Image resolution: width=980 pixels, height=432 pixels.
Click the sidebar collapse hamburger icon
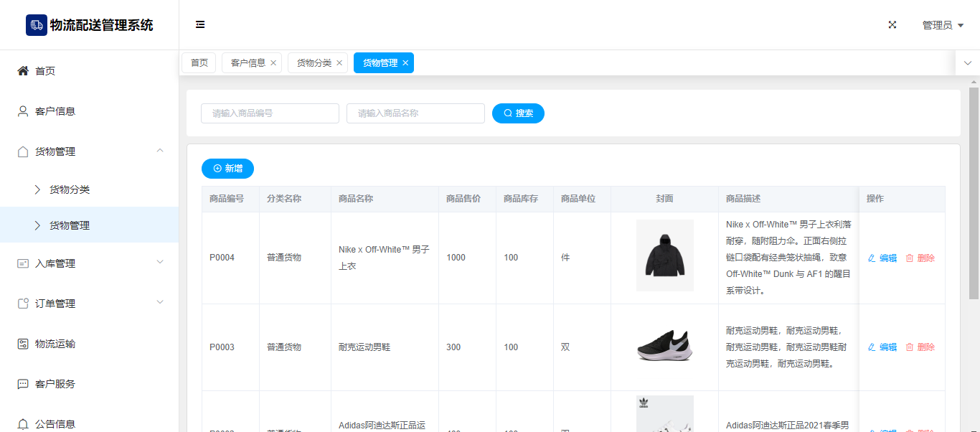[x=200, y=24]
